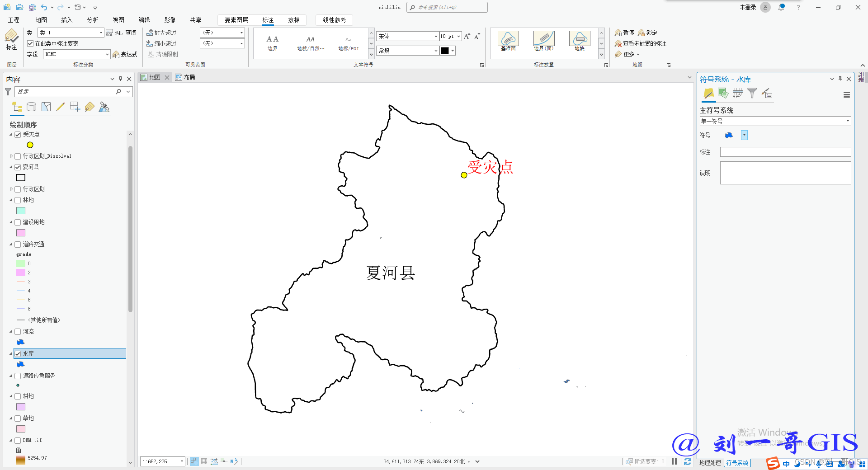This screenshot has height=470, width=868.
Task: Select List By Drawing Order icon
Action: click(x=17, y=107)
